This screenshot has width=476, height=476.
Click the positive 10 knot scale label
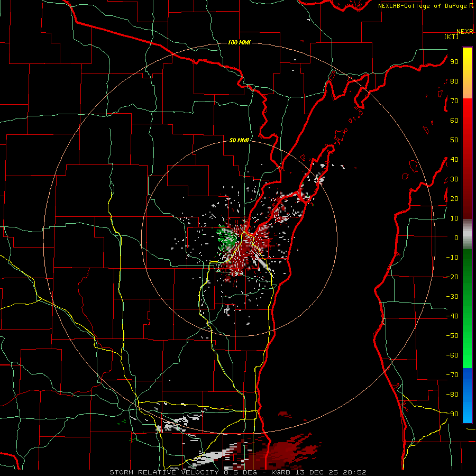(x=454, y=218)
